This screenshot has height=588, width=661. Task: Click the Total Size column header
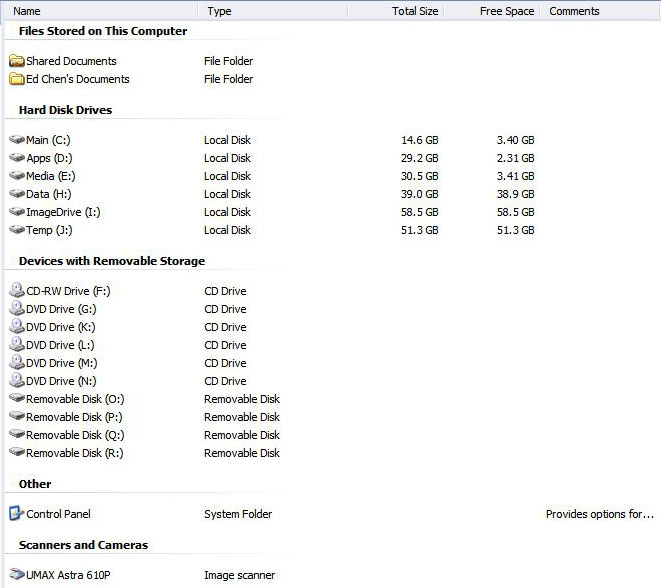[x=414, y=11]
